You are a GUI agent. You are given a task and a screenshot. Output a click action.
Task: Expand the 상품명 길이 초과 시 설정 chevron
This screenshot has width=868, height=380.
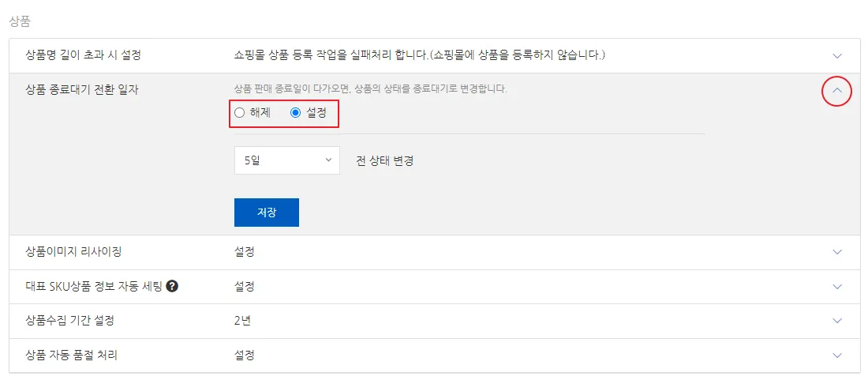point(837,56)
